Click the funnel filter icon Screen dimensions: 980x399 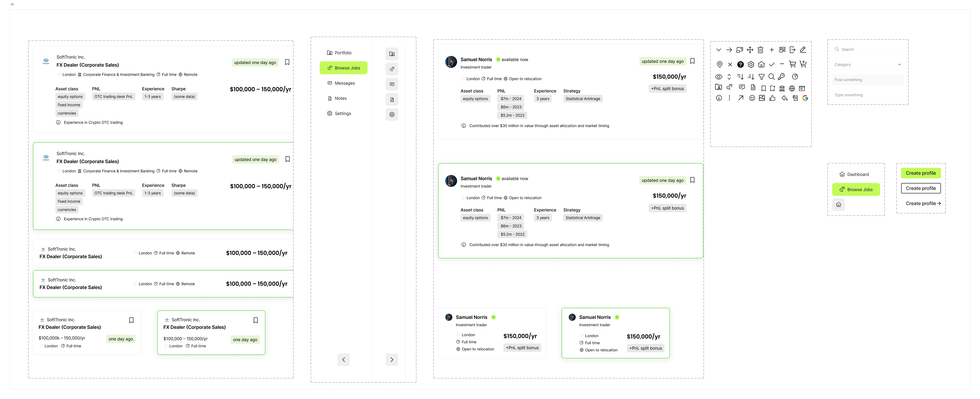761,77
